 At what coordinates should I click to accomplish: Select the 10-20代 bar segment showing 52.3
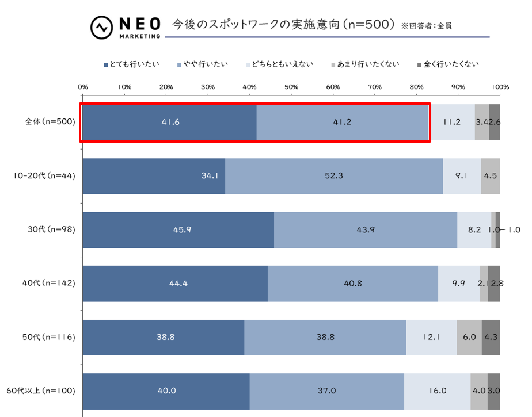tap(334, 176)
